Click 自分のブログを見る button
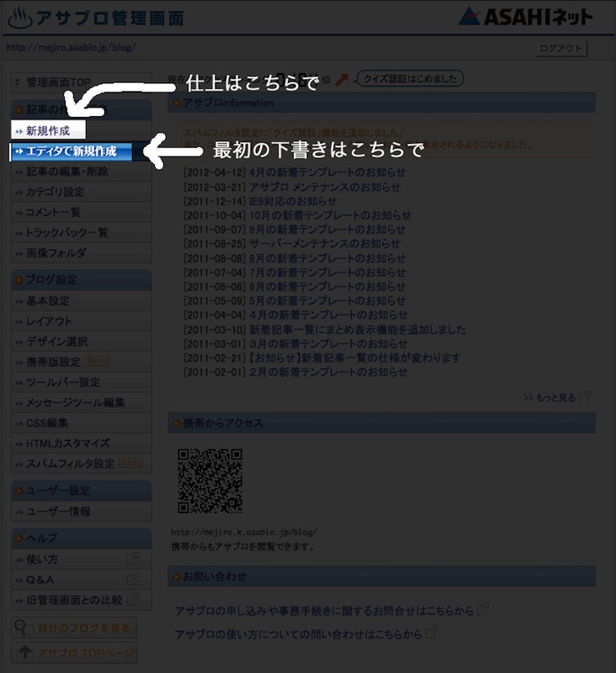The width and height of the screenshot is (616, 673). pyautogui.click(x=74, y=628)
